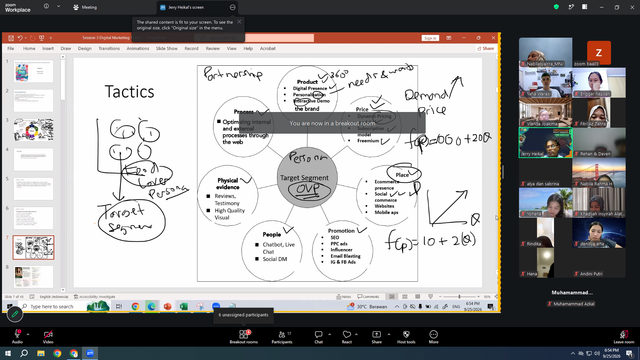Open Windows Search magnifier icon

click(24, 353)
